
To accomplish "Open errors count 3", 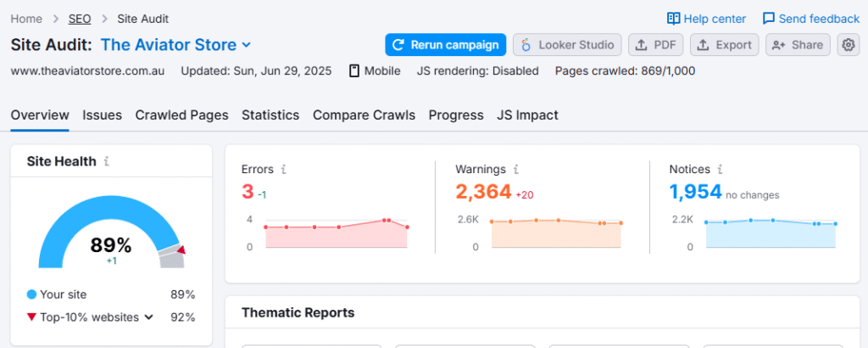I will (248, 192).
